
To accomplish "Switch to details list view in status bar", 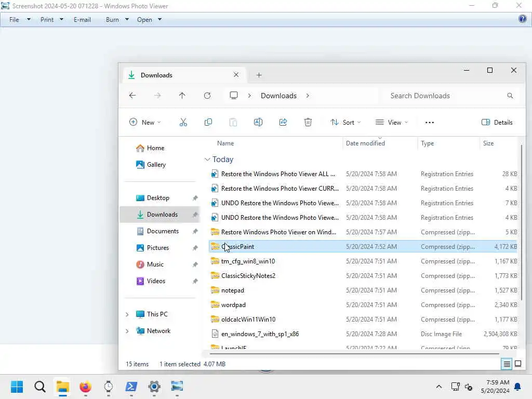I will 507,364.
